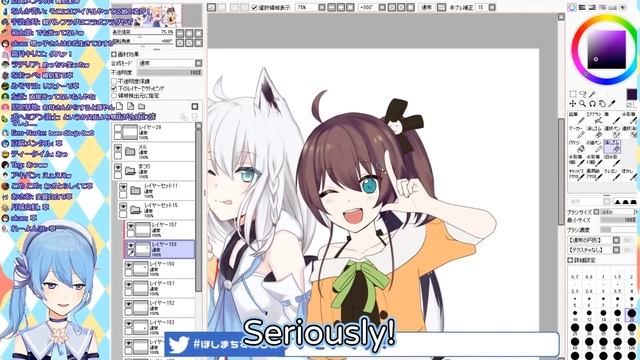640x360 pixels.
Task: Adjust the ブラシサイズ brush size slider
Action: point(618,212)
